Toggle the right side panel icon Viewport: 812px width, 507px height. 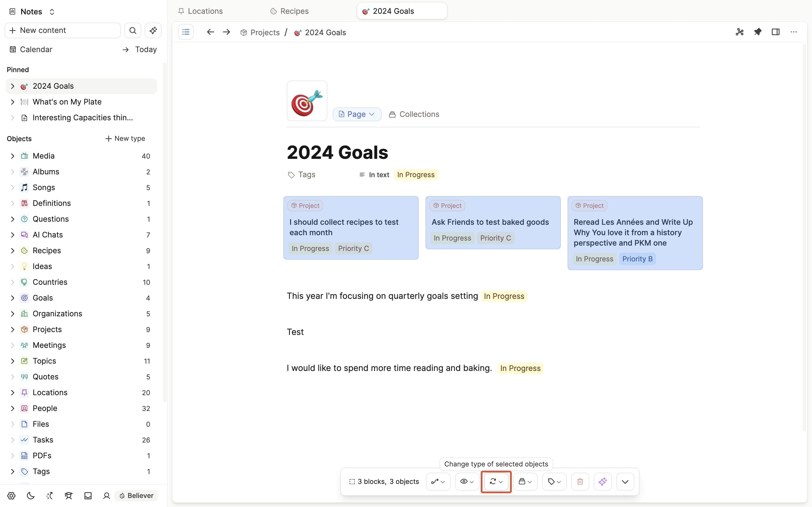coord(775,32)
